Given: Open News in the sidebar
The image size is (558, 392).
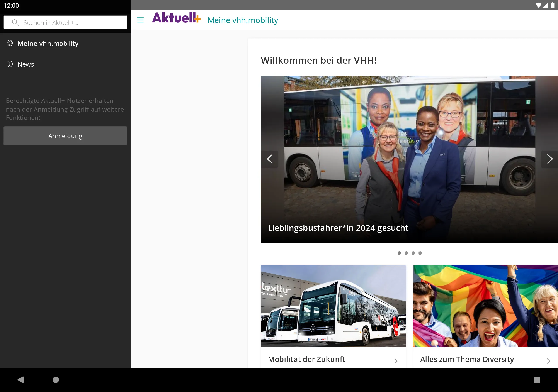Looking at the screenshot, I should click(x=65, y=64).
